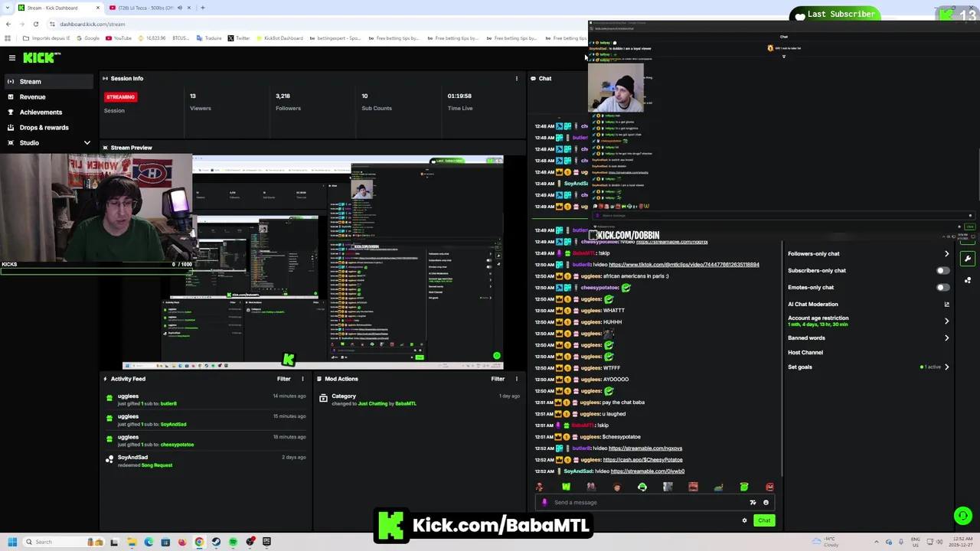The image size is (980, 551).
Task: Click the green support headset button
Action: click(x=962, y=516)
